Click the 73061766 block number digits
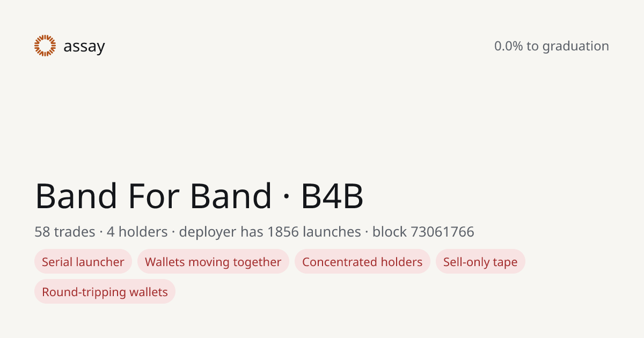The height and width of the screenshot is (338, 644). coord(442,232)
